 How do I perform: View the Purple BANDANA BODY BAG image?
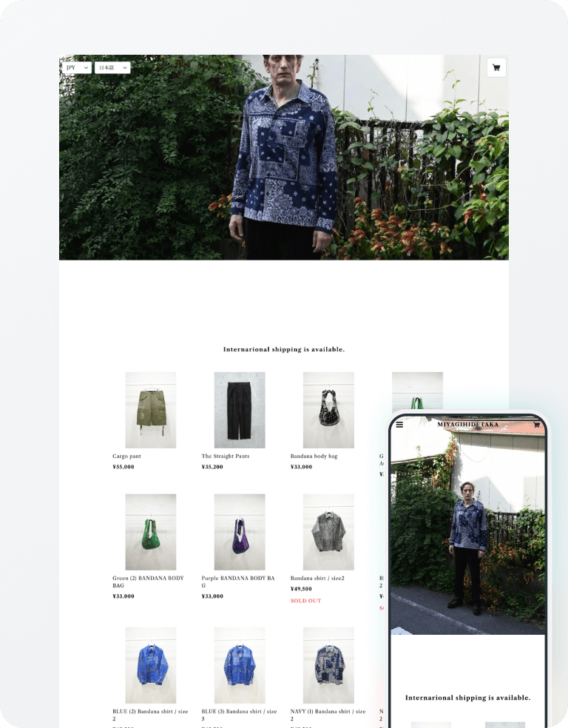coord(240,532)
